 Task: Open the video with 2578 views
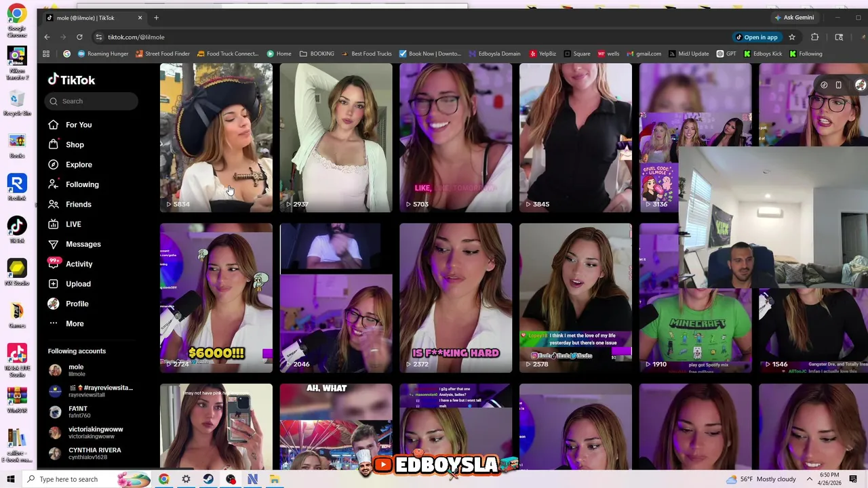point(576,298)
